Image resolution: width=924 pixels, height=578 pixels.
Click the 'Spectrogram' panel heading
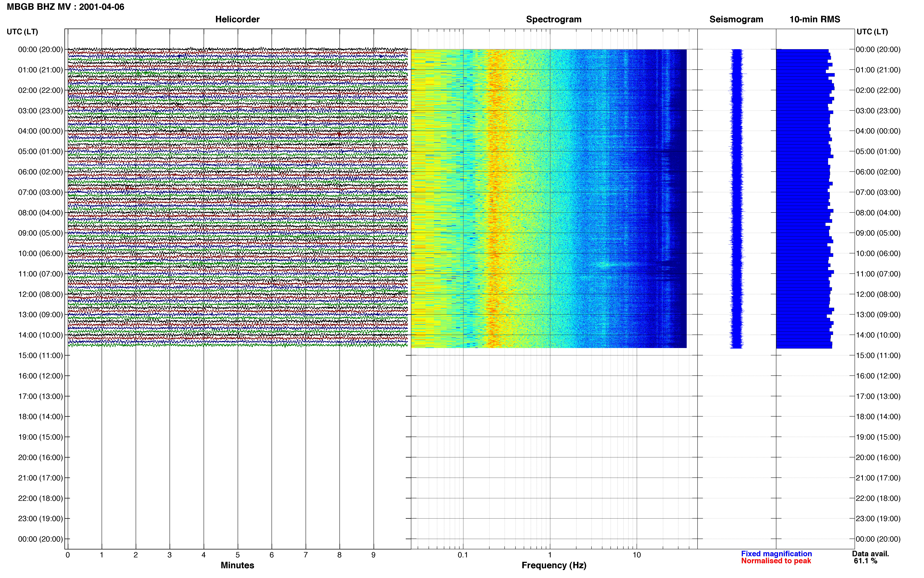(x=554, y=20)
